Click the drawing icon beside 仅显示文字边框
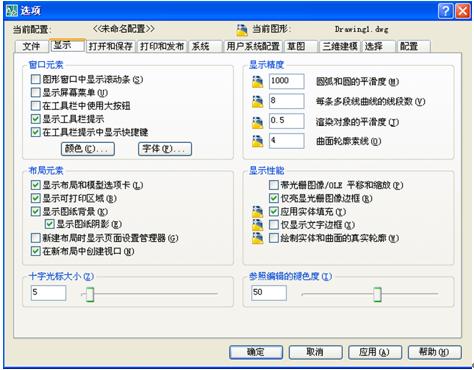This screenshot has height=370, width=474. [x=257, y=225]
